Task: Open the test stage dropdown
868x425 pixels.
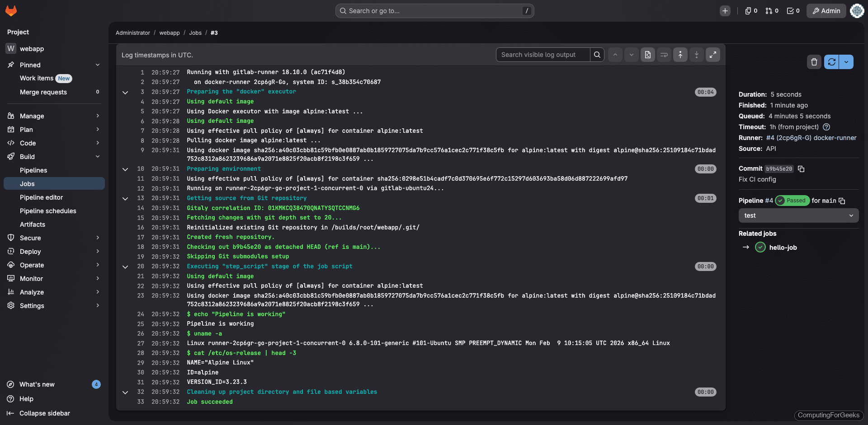Action: coord(797,215)
